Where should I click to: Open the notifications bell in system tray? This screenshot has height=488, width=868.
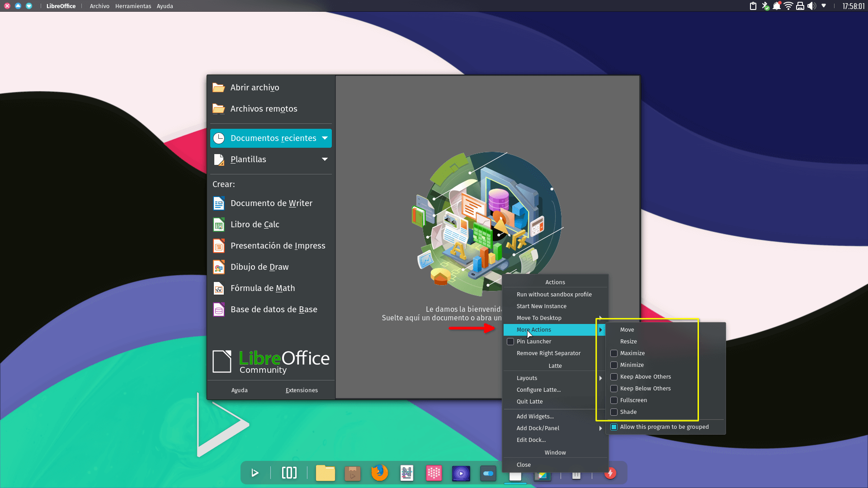777,6
